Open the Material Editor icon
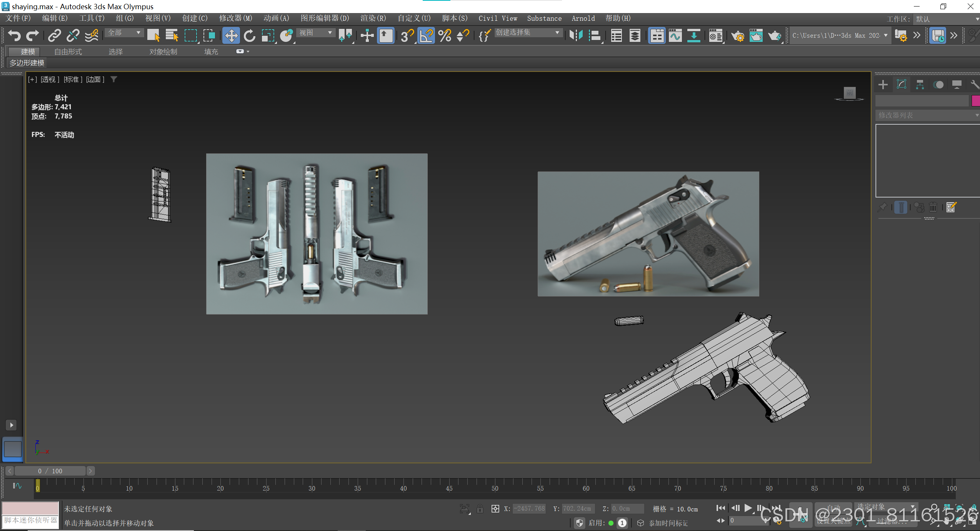Screen dimensions: 980x531 click(x=715, y=36)
